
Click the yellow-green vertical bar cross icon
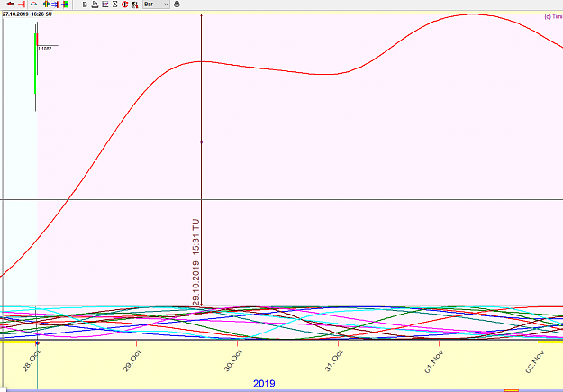(46, 5)
